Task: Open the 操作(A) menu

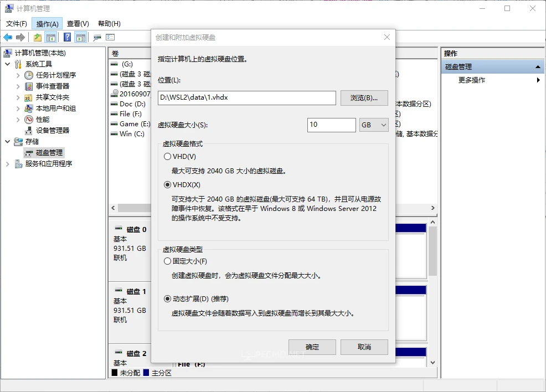Action: point(47,24)
